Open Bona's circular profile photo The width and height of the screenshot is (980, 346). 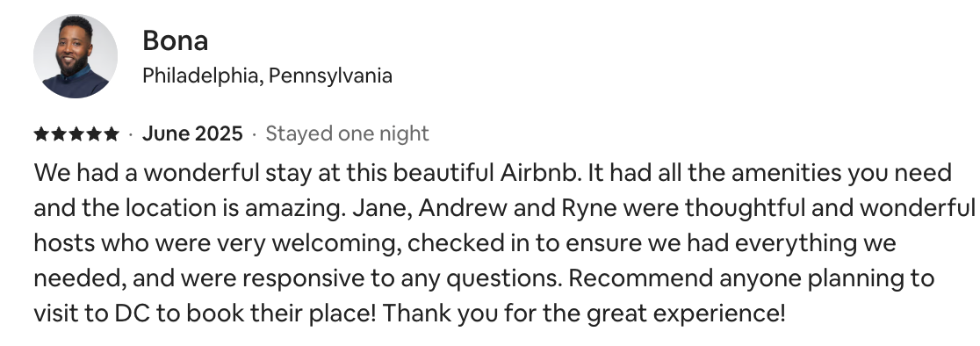75,56
